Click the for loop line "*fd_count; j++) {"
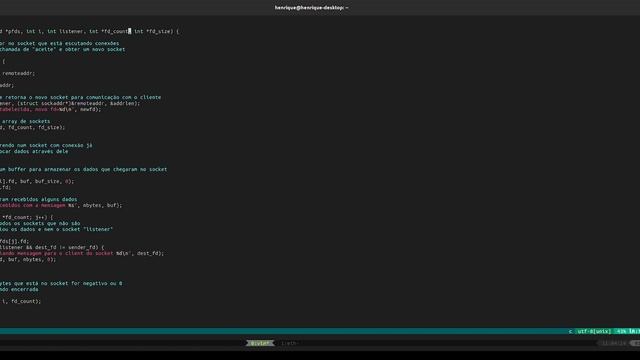Viewport: 640px width, 360px height. (27, 218)
